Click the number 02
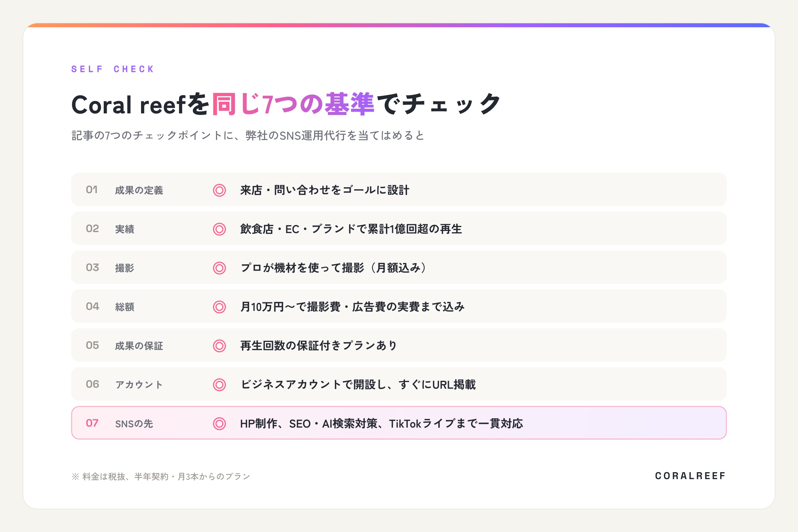The image size is (798, 532). (92, 229)
